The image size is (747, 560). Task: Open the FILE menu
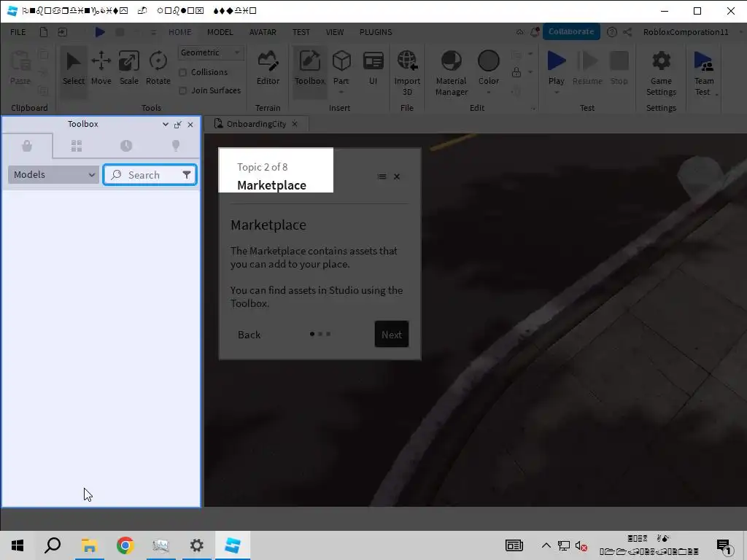coord(18,32)
